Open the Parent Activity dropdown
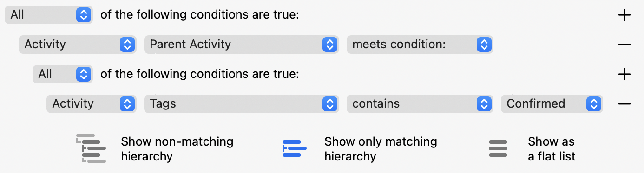The image size is (644, 173). coord(241,45)
